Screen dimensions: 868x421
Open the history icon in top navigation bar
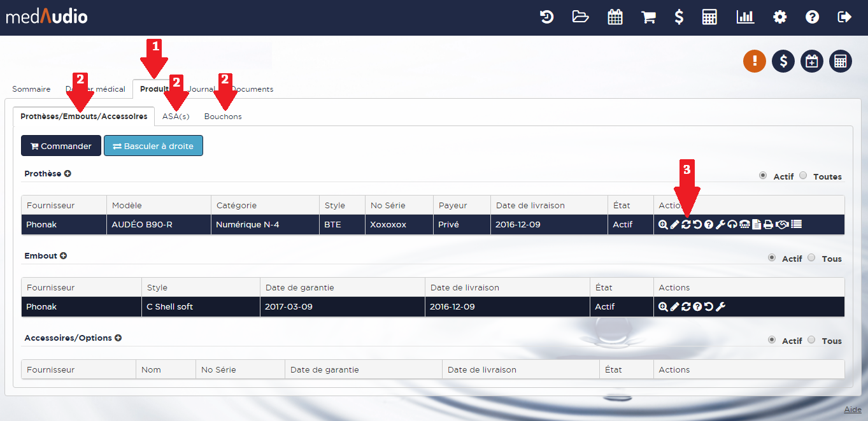coord(546,17)
